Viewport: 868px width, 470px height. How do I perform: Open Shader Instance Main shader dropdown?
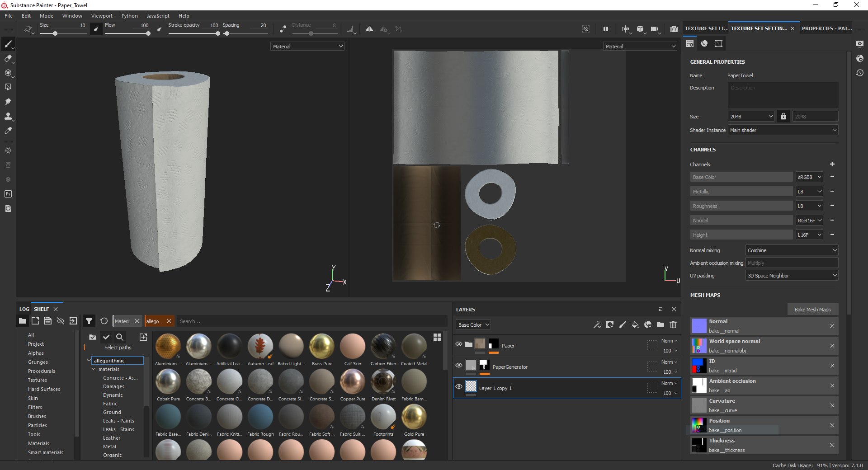pyautogui.click(x=783, y=130)
